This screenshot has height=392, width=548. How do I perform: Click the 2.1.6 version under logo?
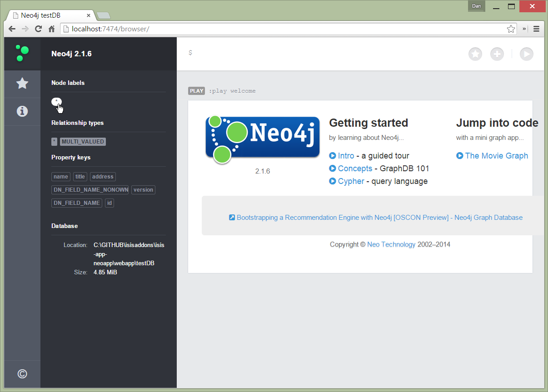tap(263, 171)
